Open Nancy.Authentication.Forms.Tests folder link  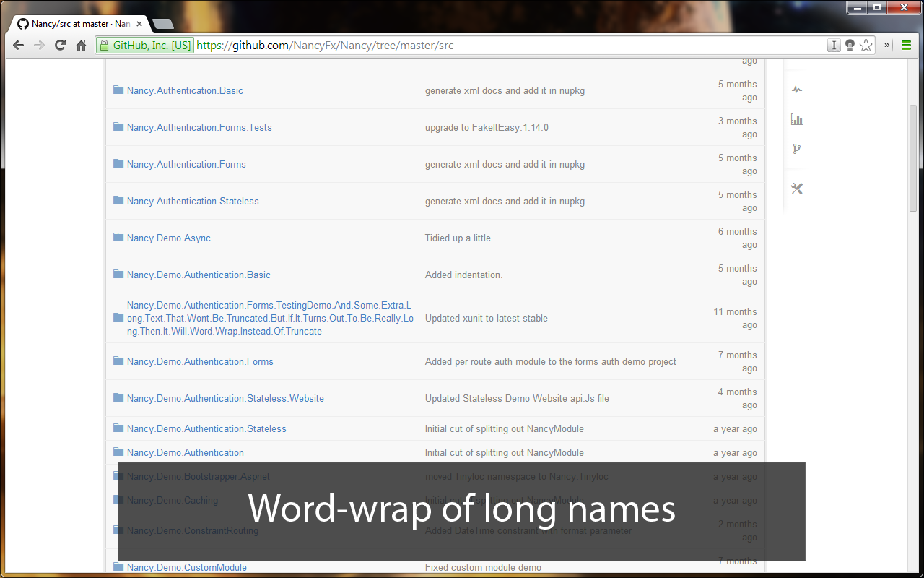click(199, 127)
